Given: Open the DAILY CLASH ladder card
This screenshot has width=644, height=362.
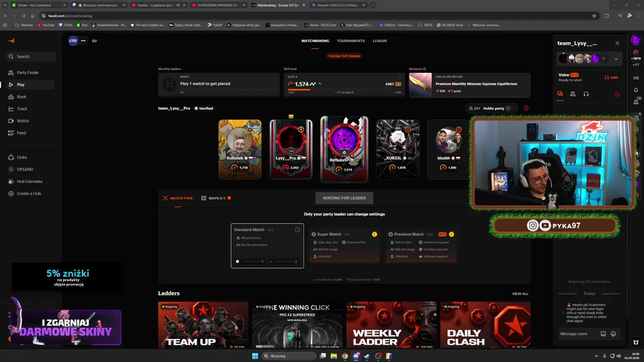Looking at the screenshot, I should (x=485, y=325).
